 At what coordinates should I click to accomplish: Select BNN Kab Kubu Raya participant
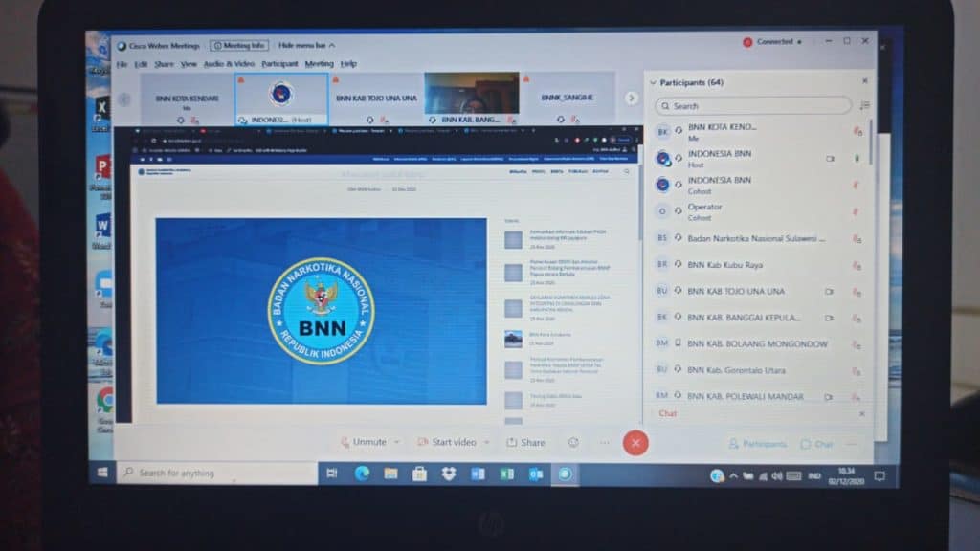[759, 265]
